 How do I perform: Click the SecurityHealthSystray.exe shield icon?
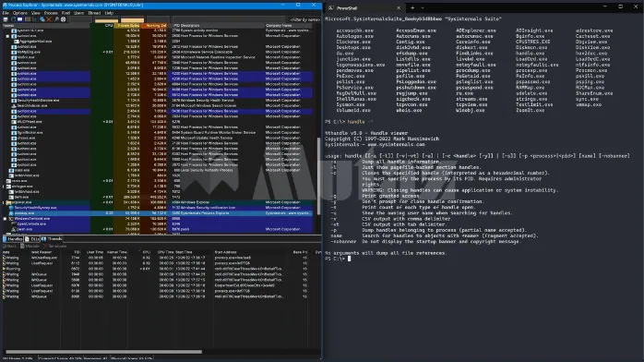[11, 208]
